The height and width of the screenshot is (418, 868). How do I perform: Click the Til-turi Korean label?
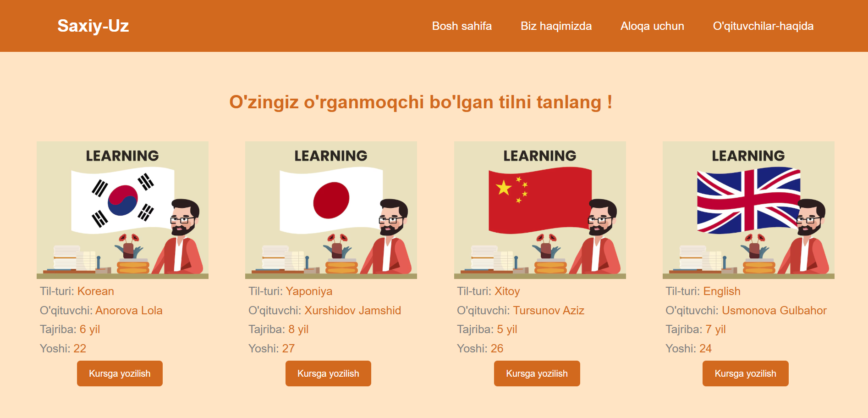click(x=77, y=291)
